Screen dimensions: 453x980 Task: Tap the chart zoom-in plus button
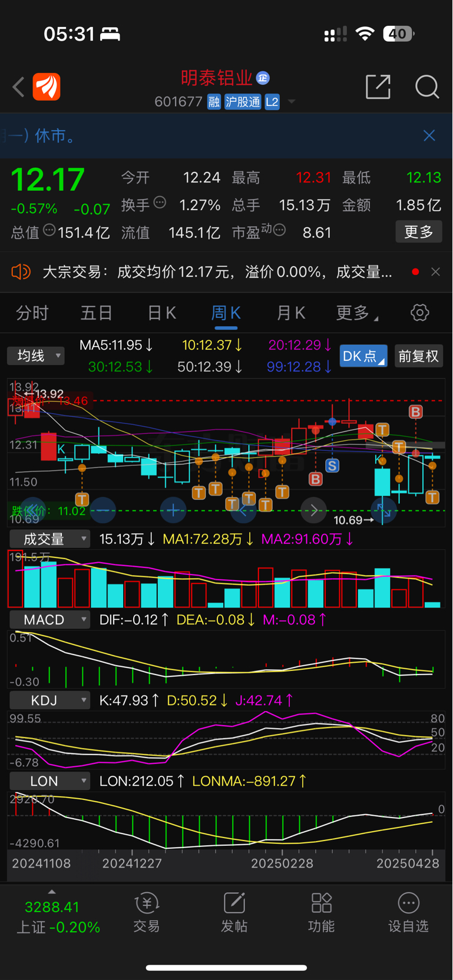[x=173, y=510]
